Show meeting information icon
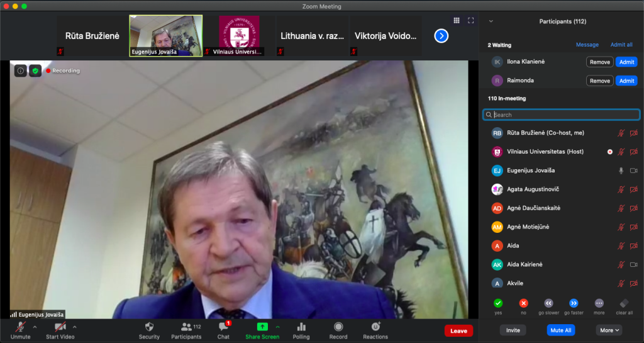 [x=20, y=70]
